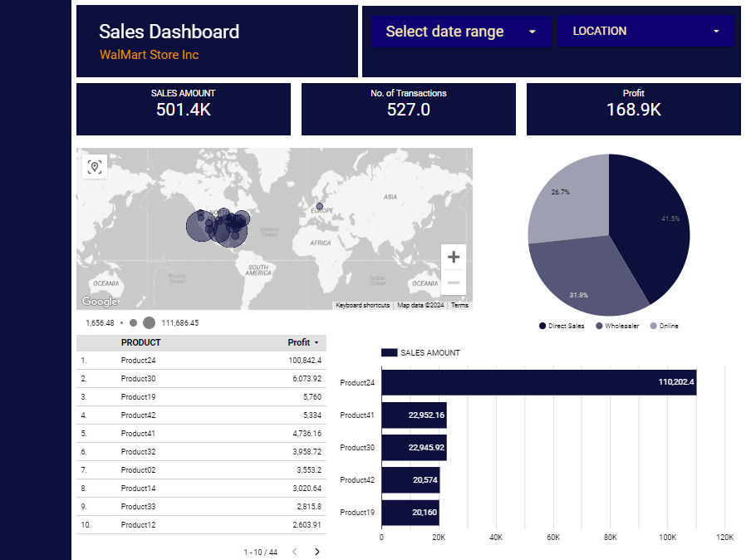The width and height of the screenshot is (746, 560).
Task: Sort table by PRODUCT column header
Action: pyautogui.click(x=141, y=342)
